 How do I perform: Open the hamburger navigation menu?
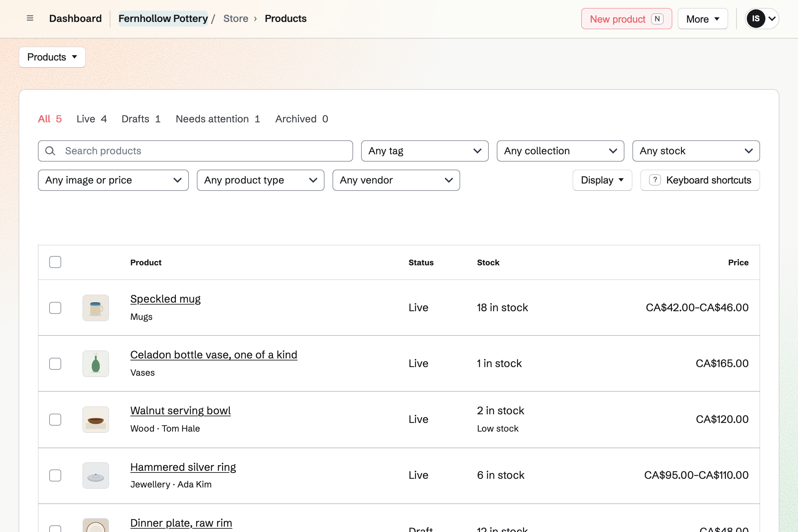click(30, 18)
